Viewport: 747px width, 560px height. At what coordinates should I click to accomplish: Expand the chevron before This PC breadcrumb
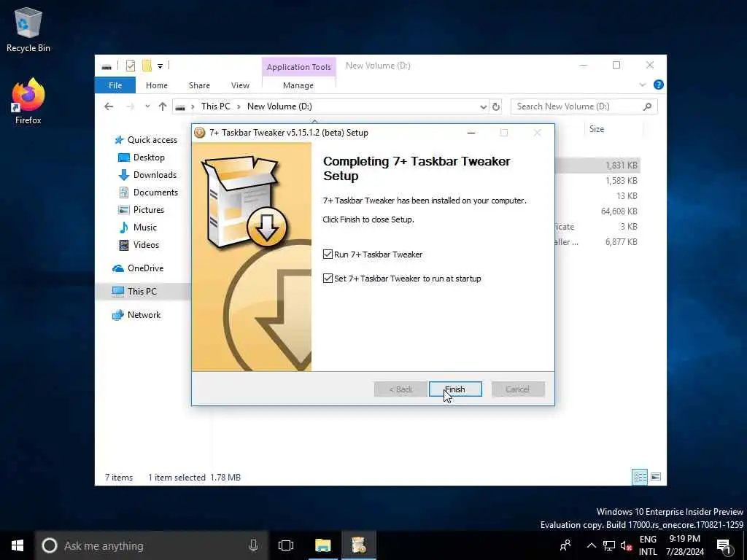[193, 106]
